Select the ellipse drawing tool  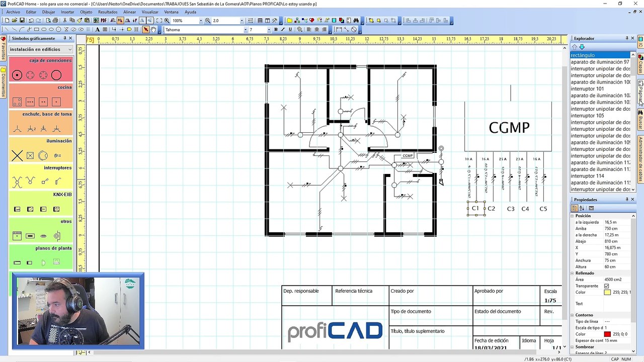[51, 29]
